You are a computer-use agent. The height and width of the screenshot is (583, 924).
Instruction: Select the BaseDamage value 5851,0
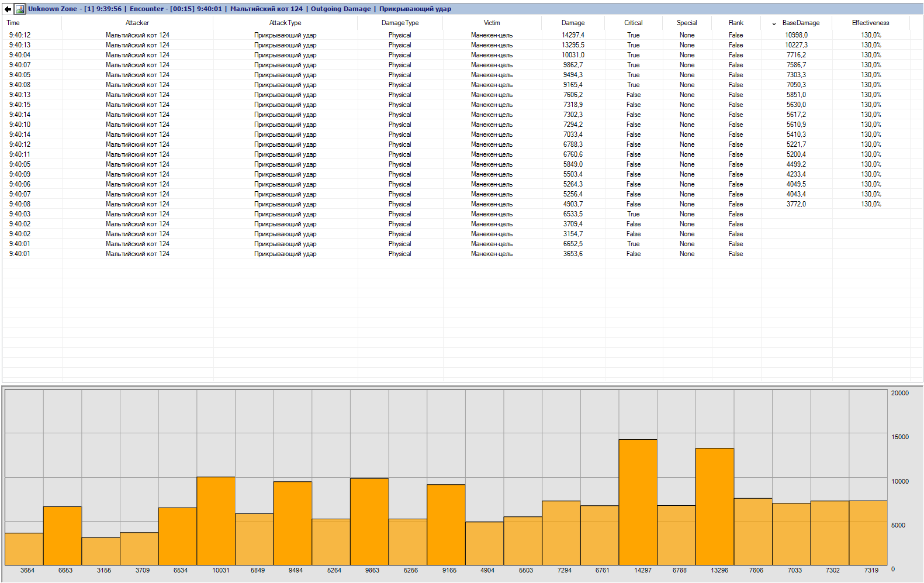click(796, 95)
